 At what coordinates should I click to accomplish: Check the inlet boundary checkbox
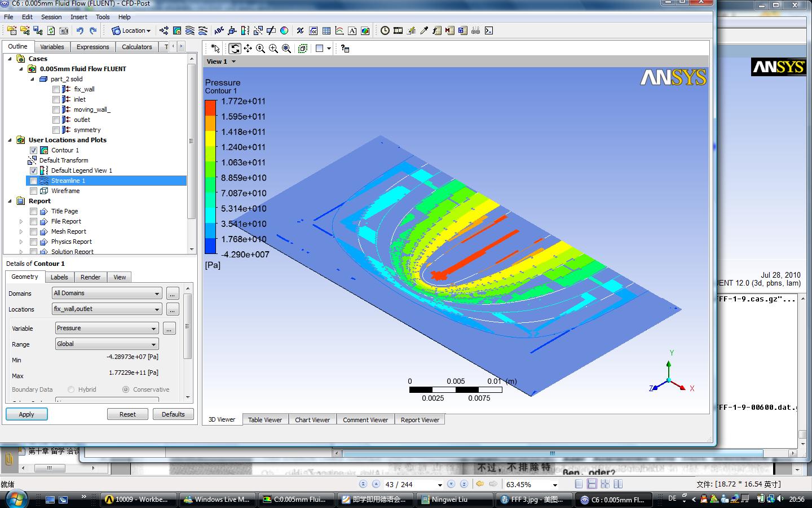tap(56, 99)
